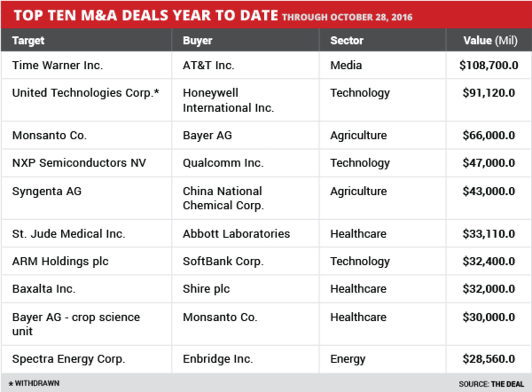This screenshot has height=392, width=532.
Task: Select the Abbott Laboratories buyer cell
Action: tap(236, 234)
